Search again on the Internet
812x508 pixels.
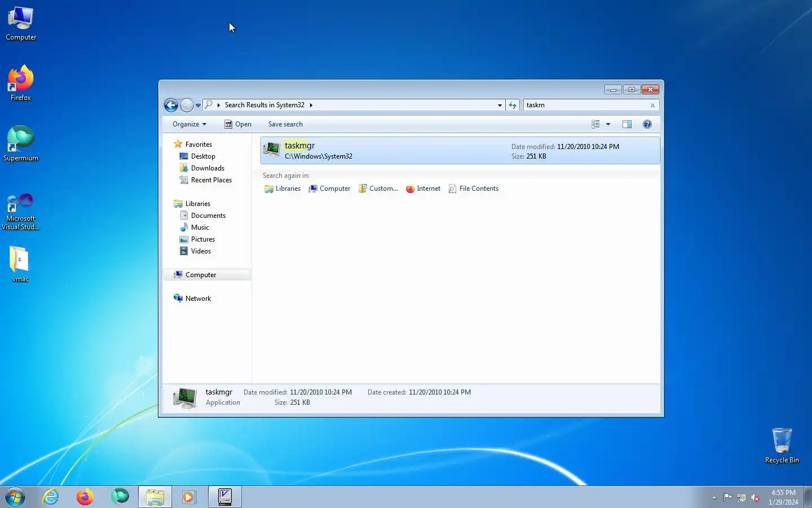point(423,189)
